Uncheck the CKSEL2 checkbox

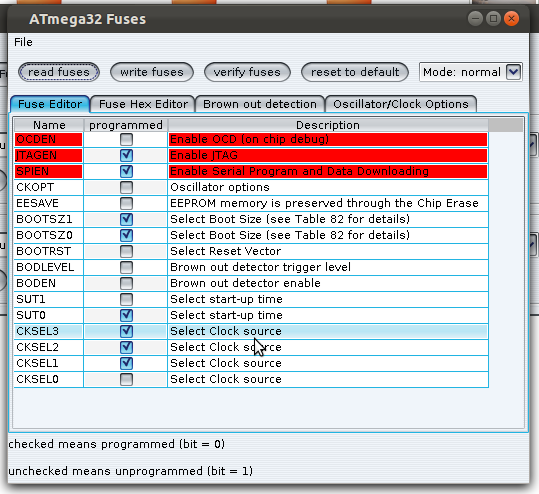[x=126, y=347]
